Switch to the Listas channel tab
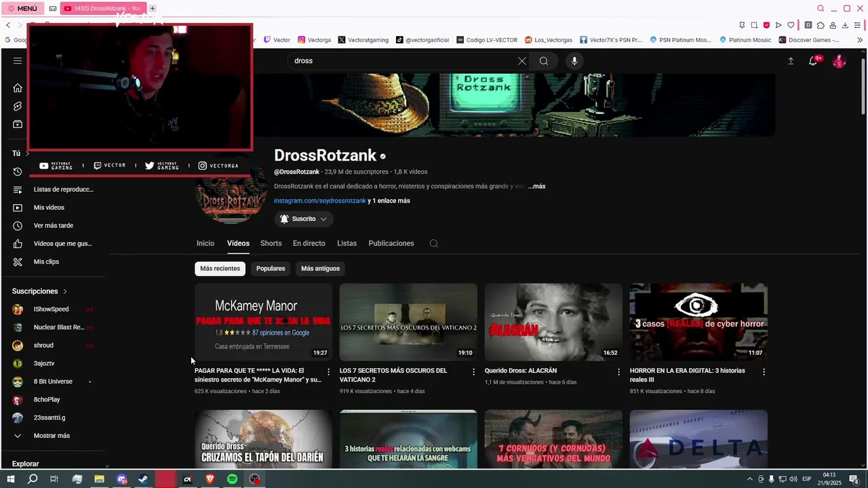 point(347,243)
